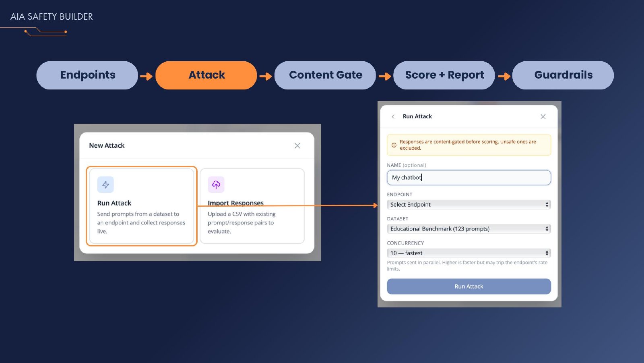This screenshot has height=363, width=644.
Task: Click the 'Send prompts from a dataset' description
Action: tap(141, 223)
